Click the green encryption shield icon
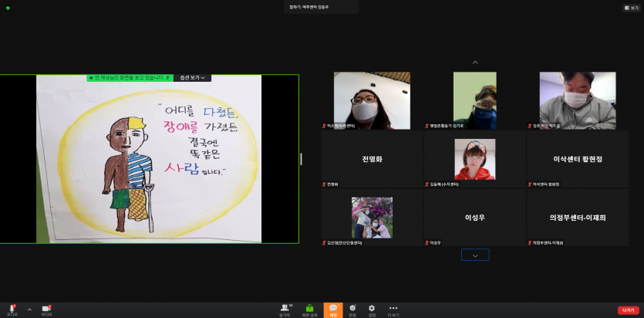Screen dimensions: 644x318 click(6, 8)
